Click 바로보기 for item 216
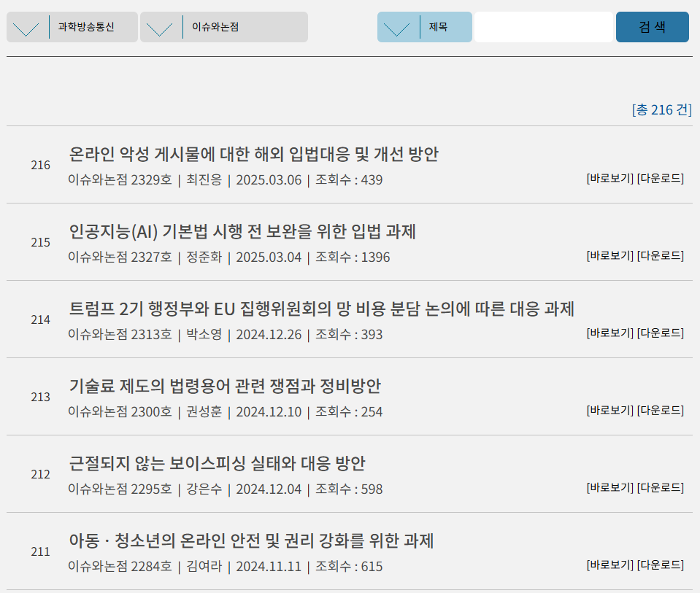Image resolution: width=700 pixels, height=593 pixels. [609, 179]
